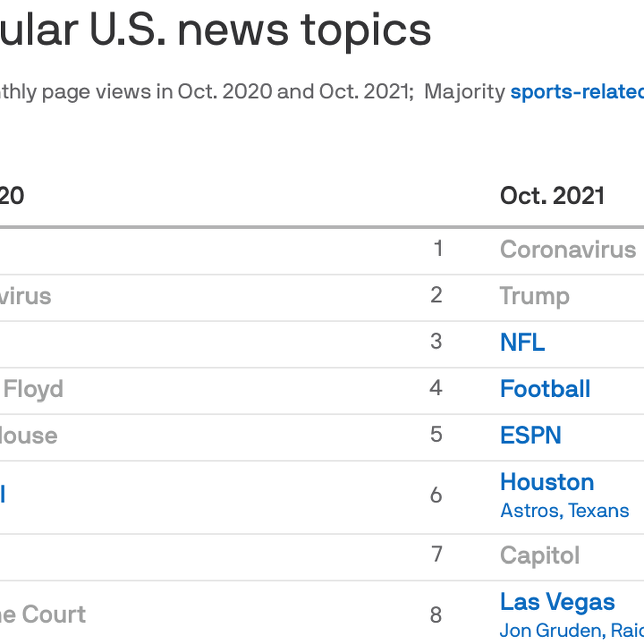Click the 'Houston' topic ranked 6
The height and width of the screenshot is (644, 644).
547,482
